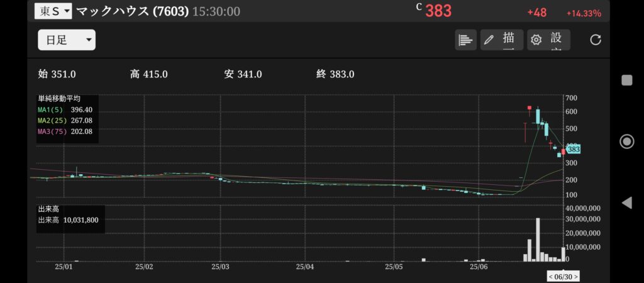The image size is (644, 283).
Task: Tap the 描画 drawing pencil button
Action: 501,40
